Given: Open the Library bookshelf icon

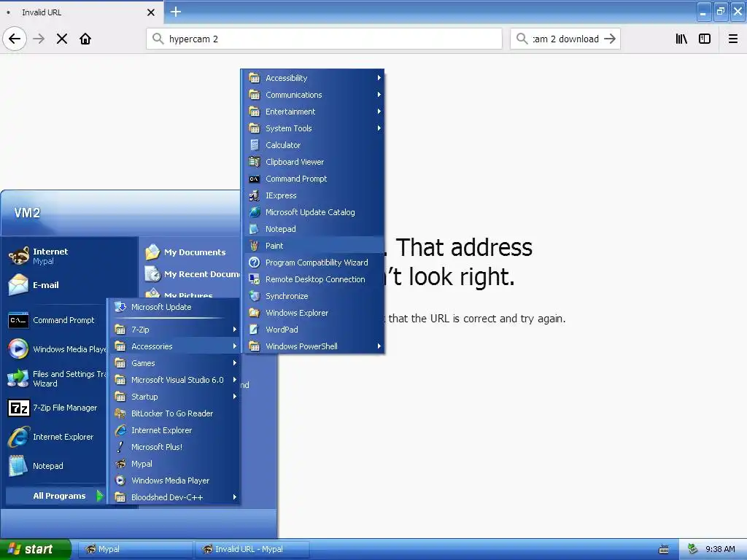Looking at the screenshot, I should (x=681, y=39).
